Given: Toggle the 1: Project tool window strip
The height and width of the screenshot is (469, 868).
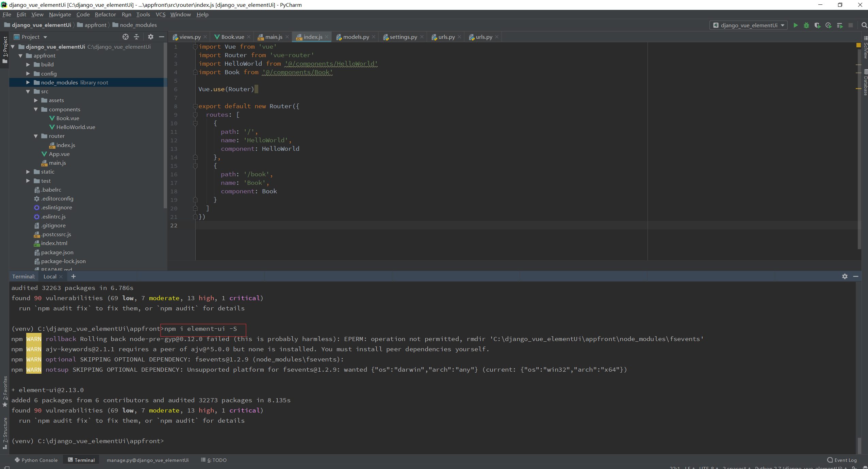Looking at the screenshot, I should coord(5,50).
